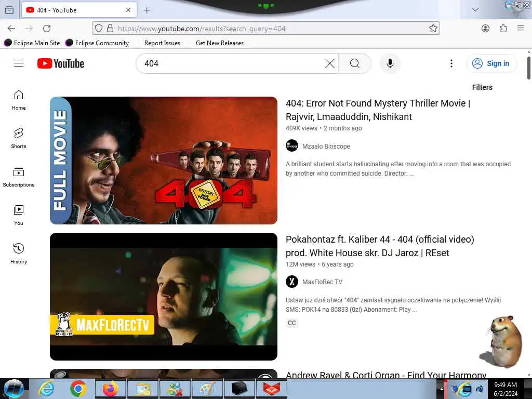Click the CC subtitles badge
The width and height of the screenshot is (532, 399).
(292, 323)
